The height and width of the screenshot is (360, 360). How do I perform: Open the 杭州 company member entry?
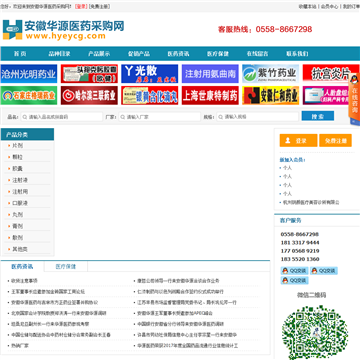(x=311, y=202)
